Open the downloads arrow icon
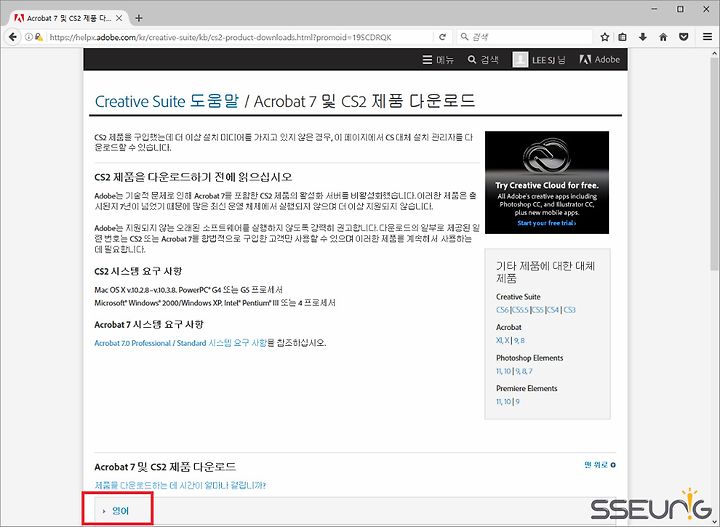 [642, 37]
